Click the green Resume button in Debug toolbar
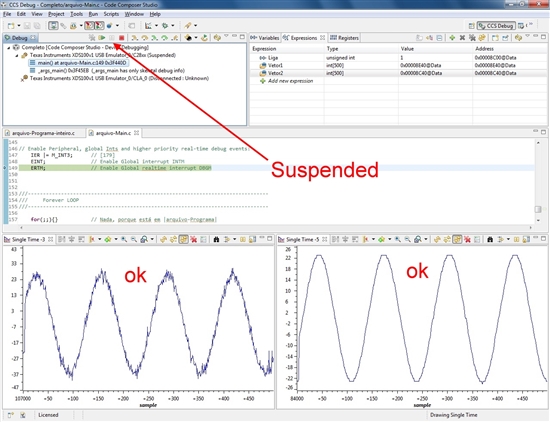Image resolution: width=550 pixels, height=422 pixels. pyautogui.click(x=102, y=38)
